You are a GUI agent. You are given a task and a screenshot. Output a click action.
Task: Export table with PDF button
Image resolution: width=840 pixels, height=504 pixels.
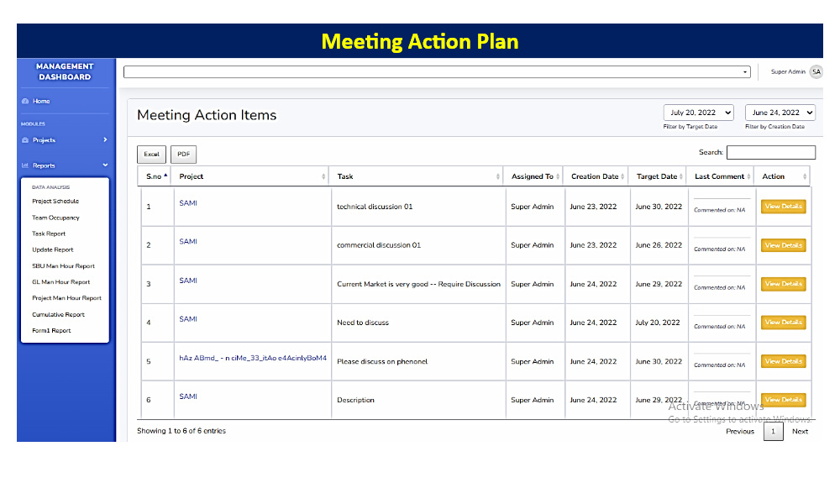coord(184,155)
